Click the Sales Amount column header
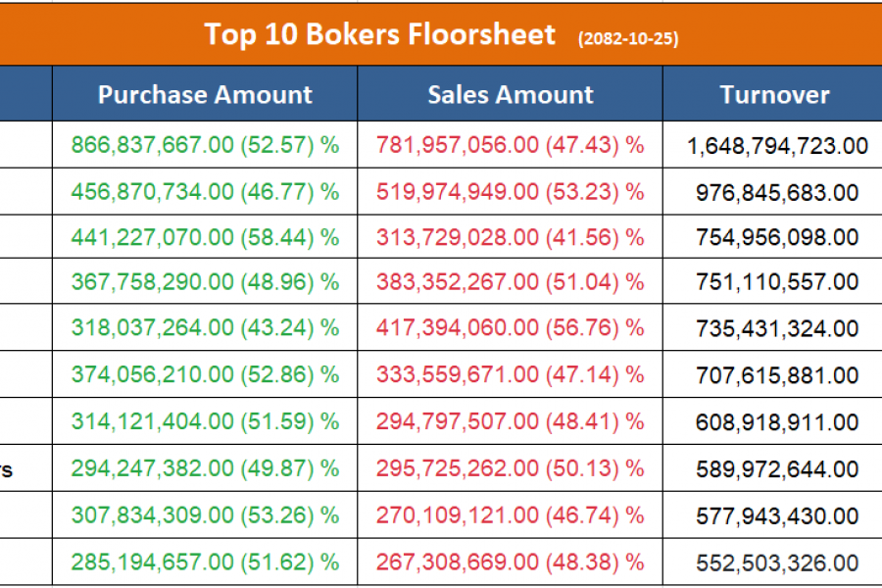882x588 pixels. pos(510,95)
